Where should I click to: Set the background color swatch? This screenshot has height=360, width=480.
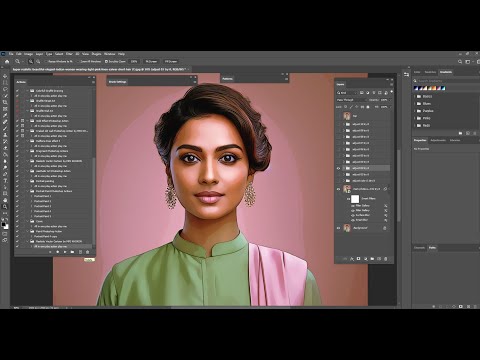click(x=7, y=227)
